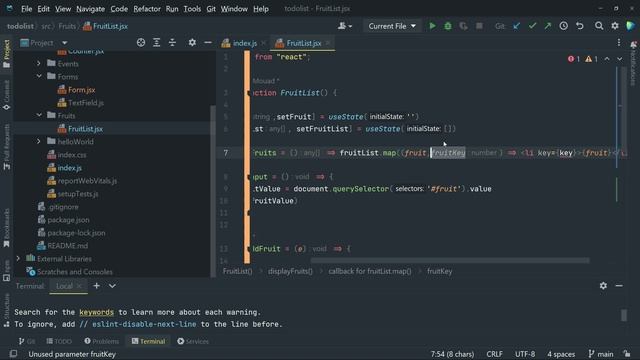Open the Git tool window button
Viewport: 640px width, 360px height.
(27, 341)
